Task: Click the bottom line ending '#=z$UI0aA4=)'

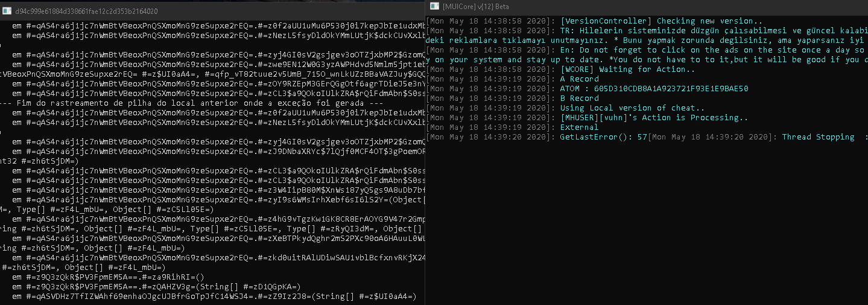Action: (x=214, y=296)
